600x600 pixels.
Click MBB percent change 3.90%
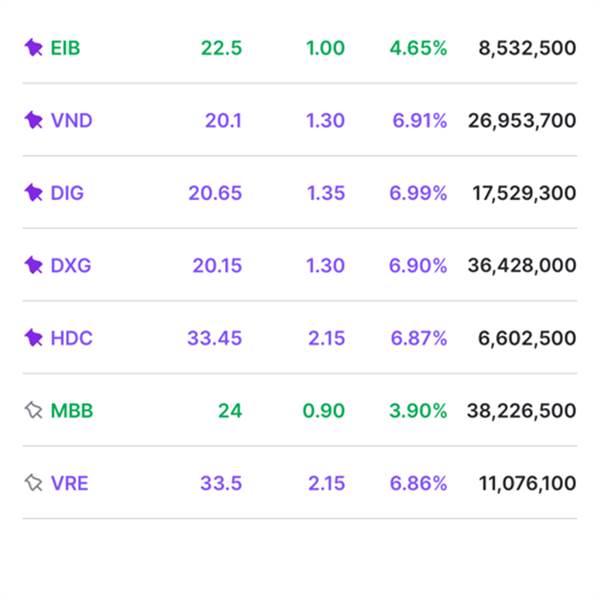419,410
